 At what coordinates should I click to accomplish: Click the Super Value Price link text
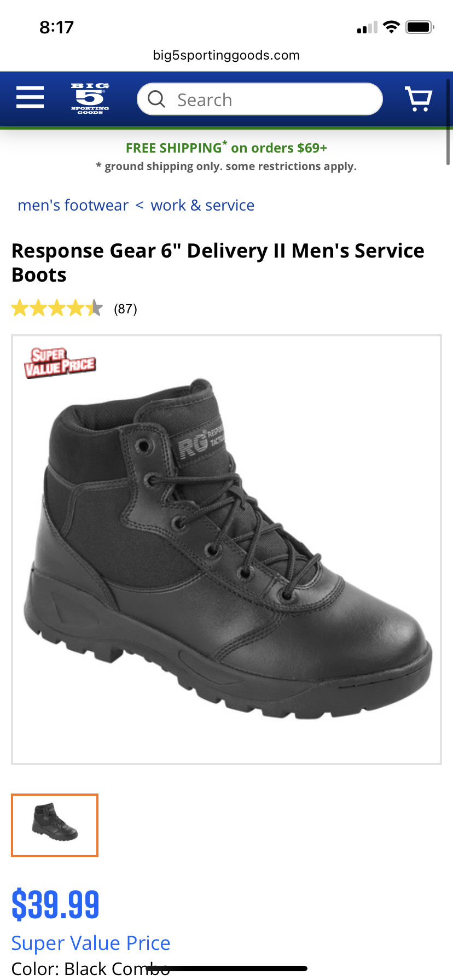click(x=91, y=943)
